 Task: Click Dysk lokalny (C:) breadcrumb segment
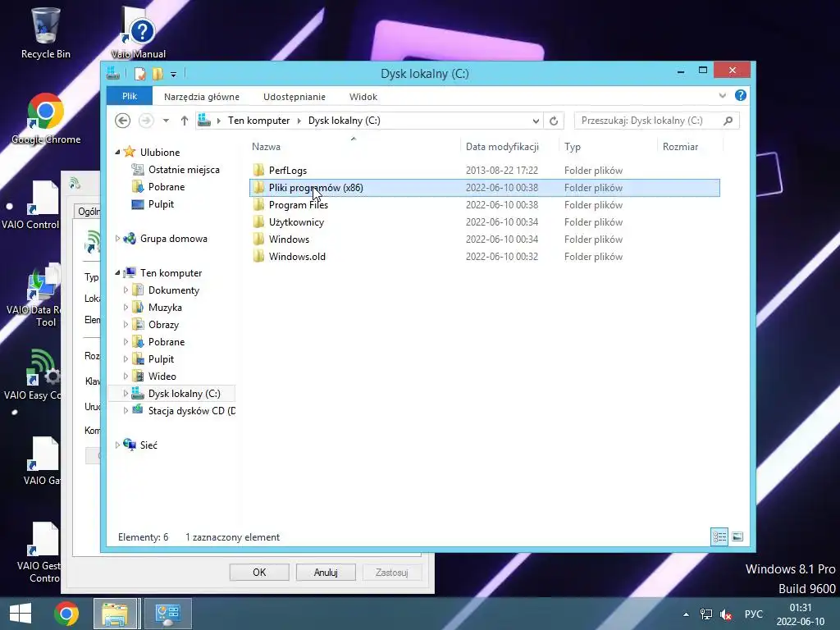pos(344,121)
